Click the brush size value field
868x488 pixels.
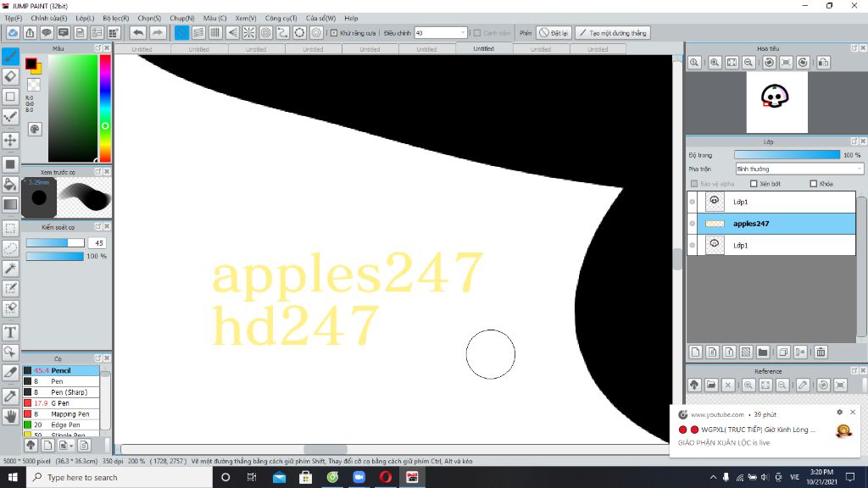98,243
